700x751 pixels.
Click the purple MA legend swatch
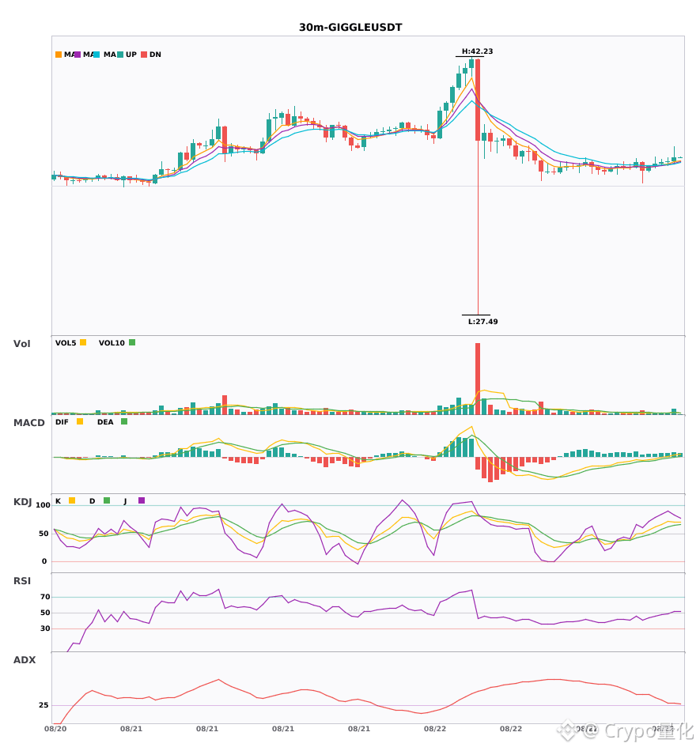(x=78, y=55)
